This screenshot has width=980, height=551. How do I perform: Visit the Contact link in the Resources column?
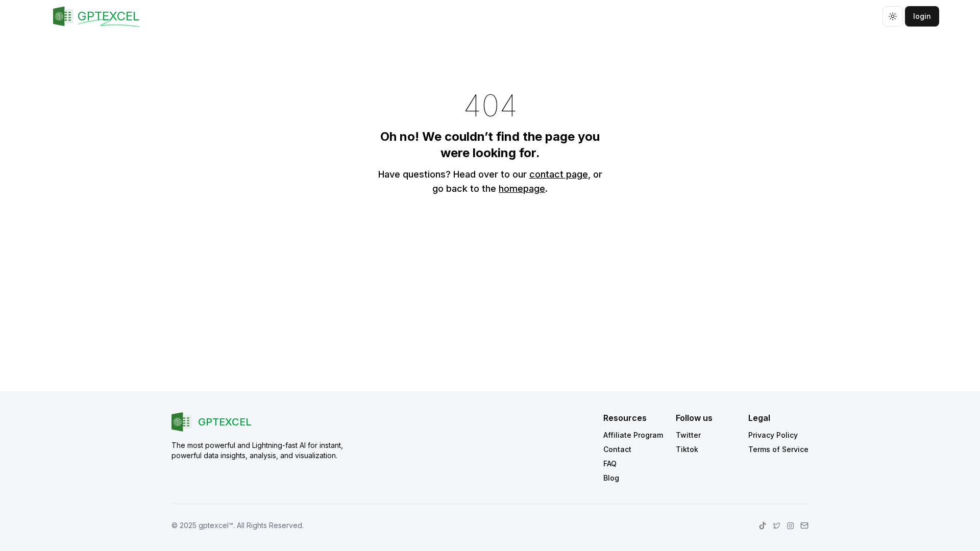click(617, 449)
